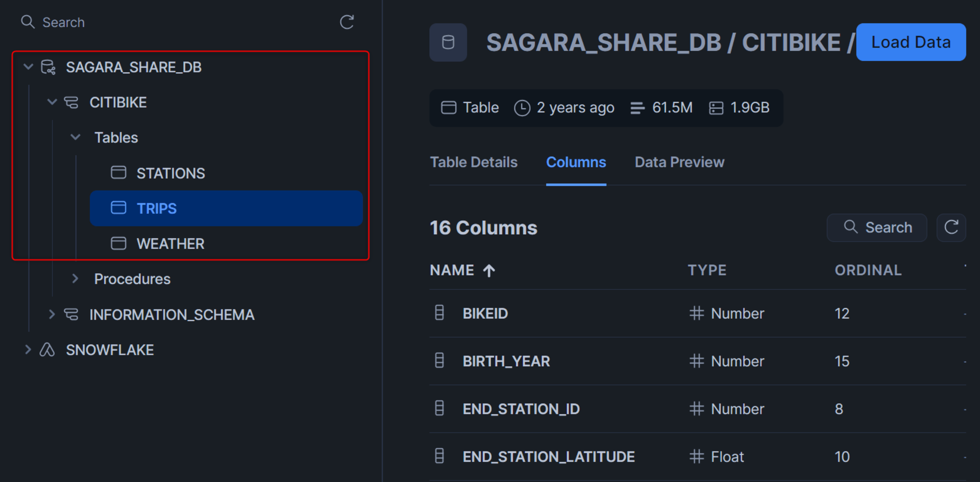
Task: Collapse the Tables folder
Action: [75, 137]
